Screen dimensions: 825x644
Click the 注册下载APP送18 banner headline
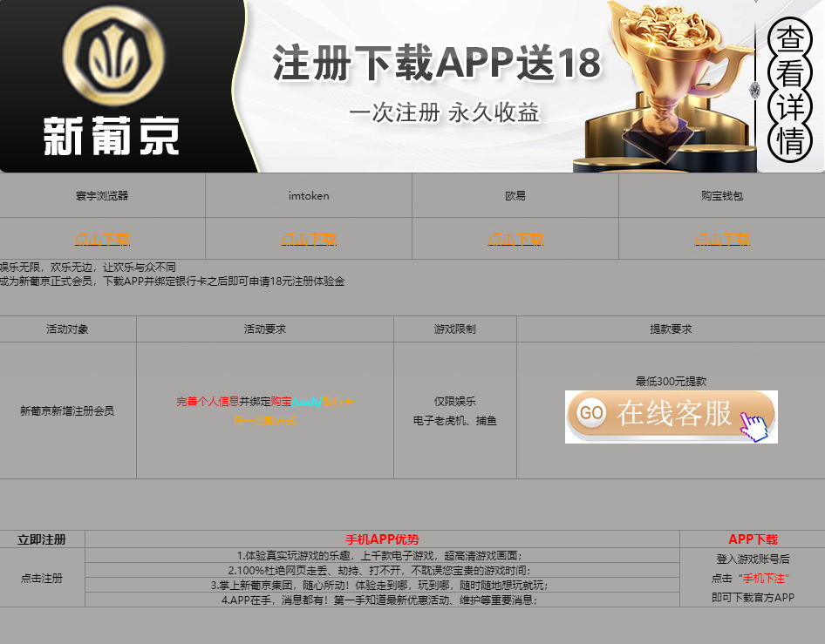click(437, 63)
